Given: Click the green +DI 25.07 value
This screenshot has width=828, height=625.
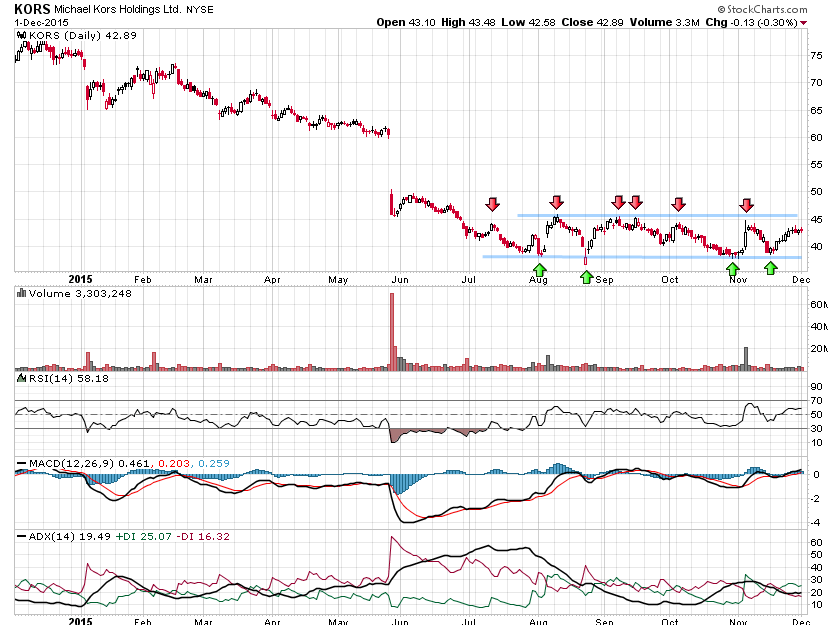Looking at the screenshot, I should [x=144, y=536].
